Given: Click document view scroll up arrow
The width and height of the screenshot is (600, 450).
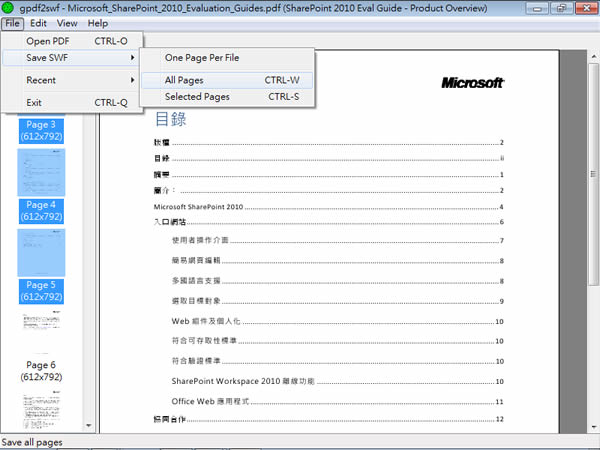Looking at the screenshot, I should pos(593,57).
